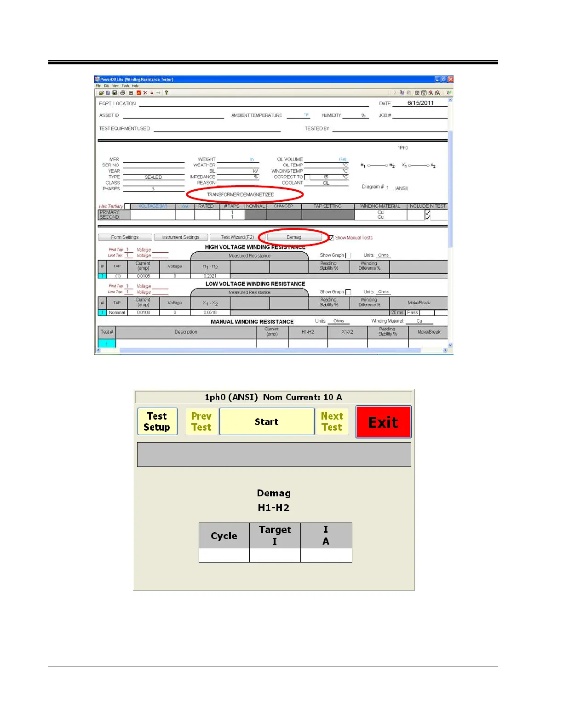Launch Test Wizard (F2)
Image resolution: width=563 pixels, height=728 pixels.
pos(237,238)
